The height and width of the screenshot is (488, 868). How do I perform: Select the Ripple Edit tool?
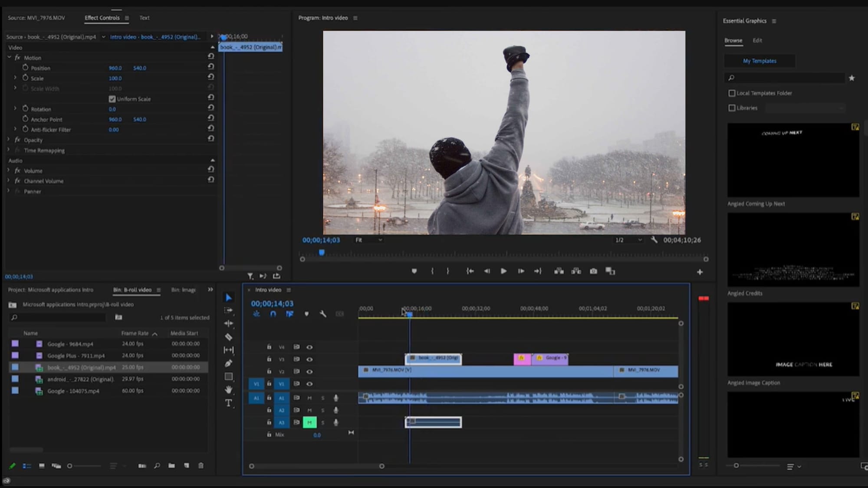(228, 324)
